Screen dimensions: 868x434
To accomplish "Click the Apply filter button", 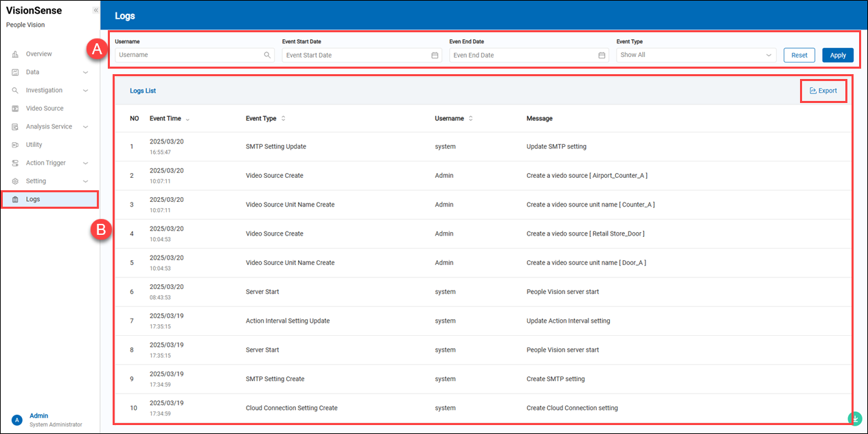I will coord(837,55).
